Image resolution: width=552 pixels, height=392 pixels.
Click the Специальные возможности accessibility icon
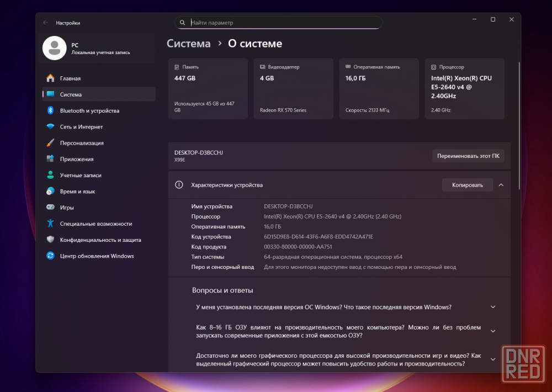click(x=50, y=224)
